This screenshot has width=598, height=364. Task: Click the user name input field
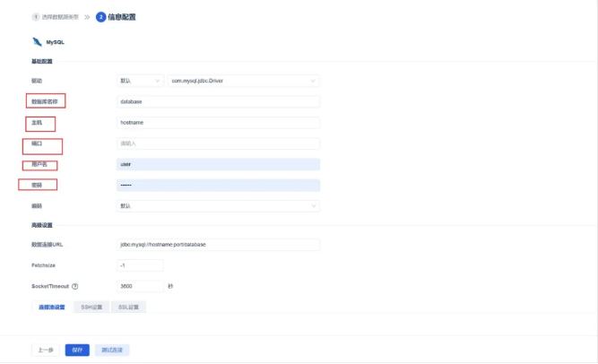pos(218,164)
